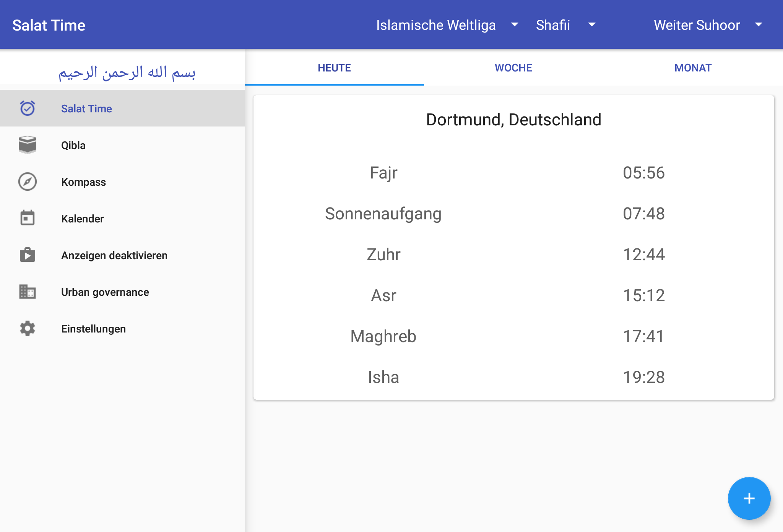Image resolution: width=783 pixels, height=532 pixels.
Task: Click the Einstellungen gear icon
Action: [x=28, y=328]
